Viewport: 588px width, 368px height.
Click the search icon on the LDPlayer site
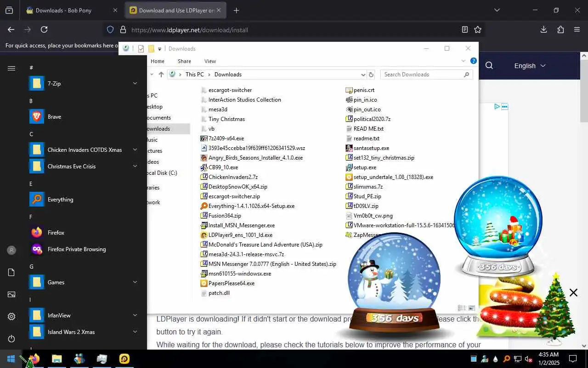tap(489, 66)
